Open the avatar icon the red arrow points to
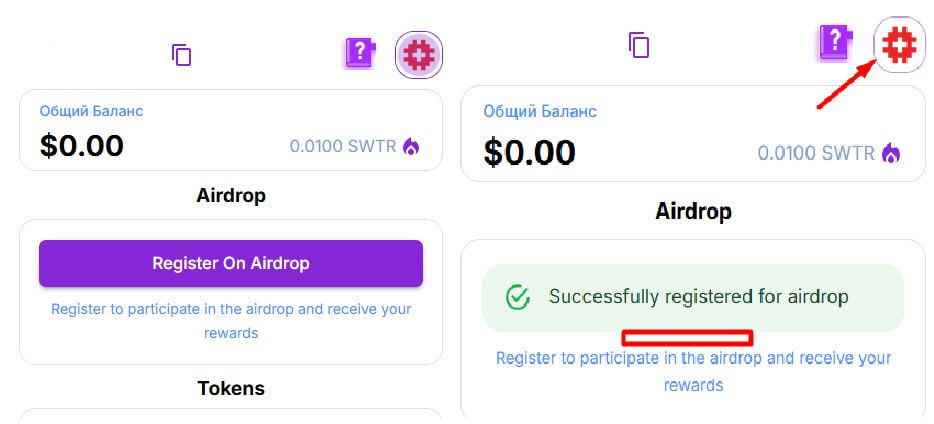Viewport: 934px width, 424px height. click(899, 45)
